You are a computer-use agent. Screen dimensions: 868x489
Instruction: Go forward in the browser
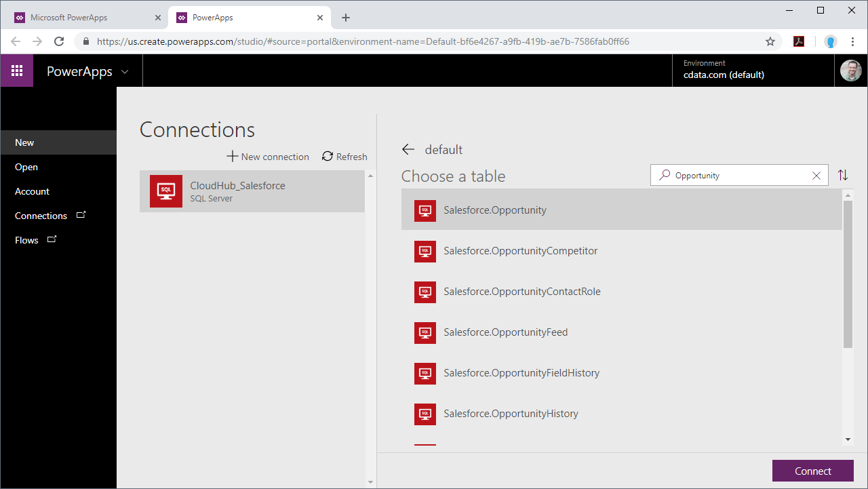[x=37, y=41]
